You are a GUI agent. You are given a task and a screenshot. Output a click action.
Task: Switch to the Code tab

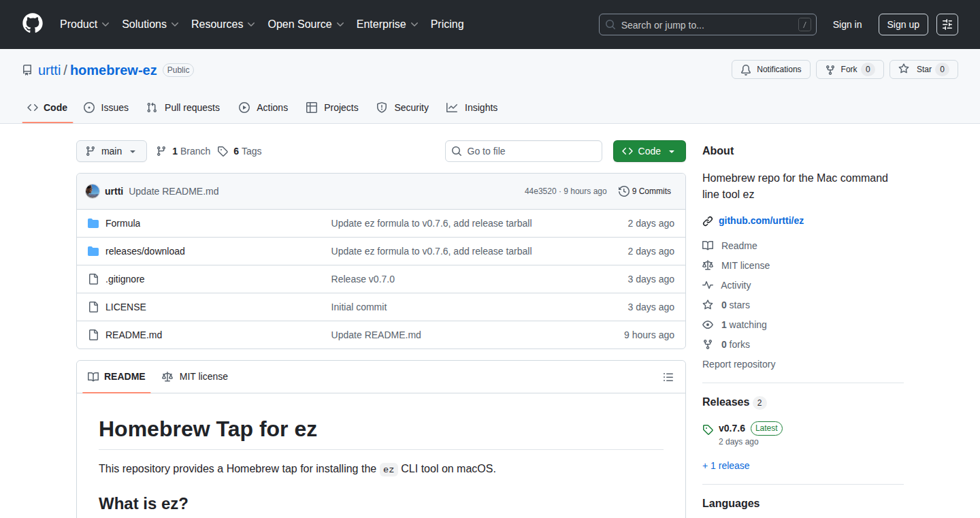click(48, 108)
